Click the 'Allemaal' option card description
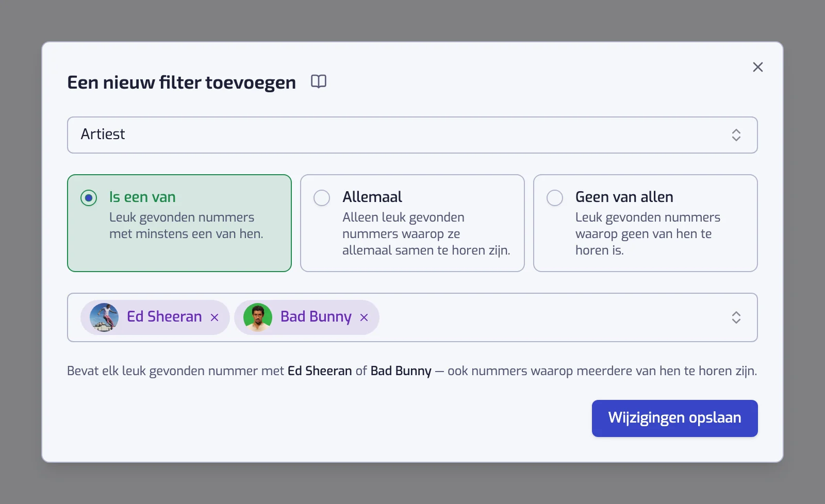Viewport: 825px width, 504px height. (x=426, y=234)
